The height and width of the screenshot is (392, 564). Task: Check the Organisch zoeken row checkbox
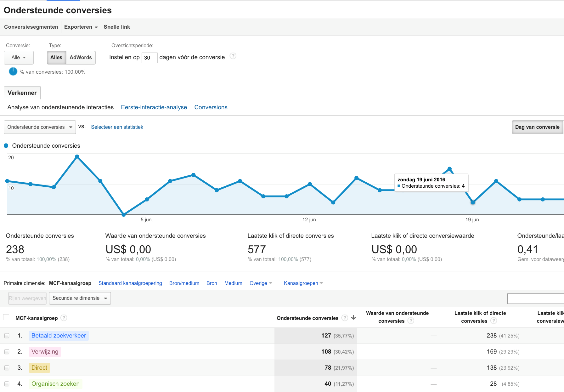click(x=7, y=384)
